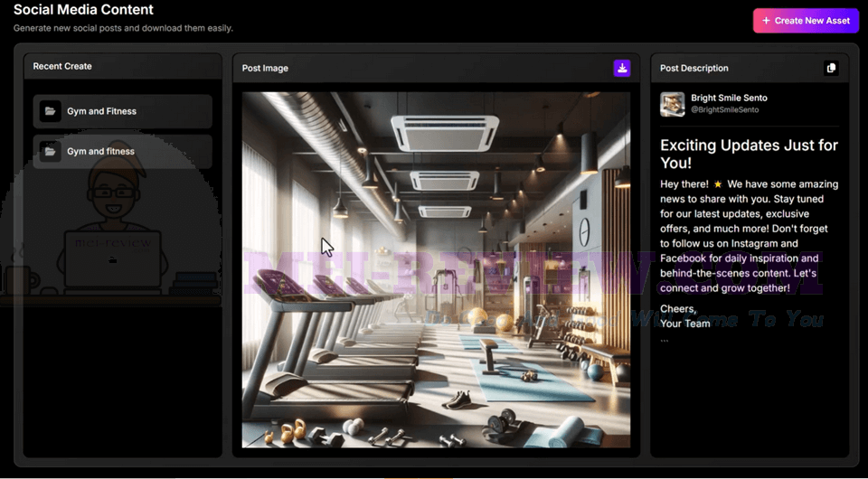Viewport: 868px width, 479px height.
Task: Download the generated post image
Action: click(622, 68)
